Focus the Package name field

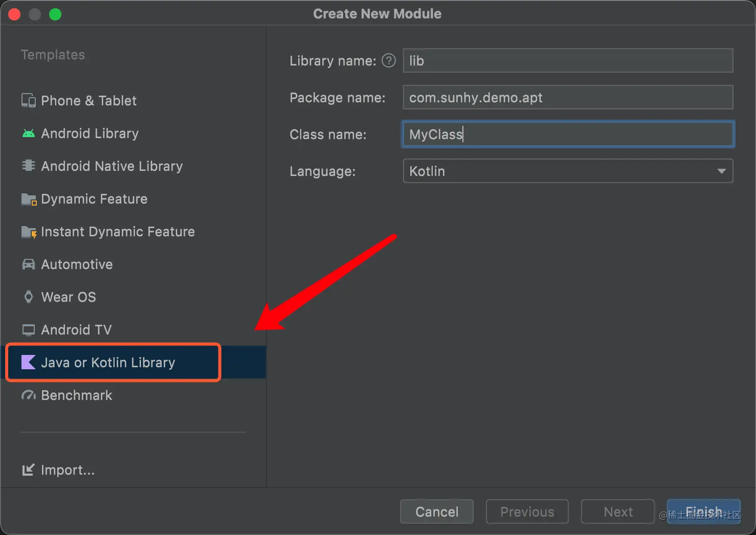(x=568, y=97)
